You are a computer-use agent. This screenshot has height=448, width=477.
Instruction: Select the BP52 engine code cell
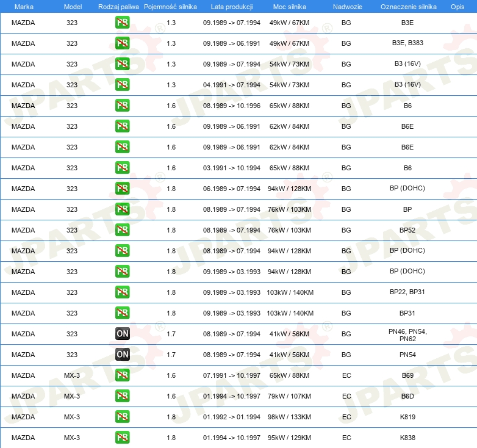407,230
